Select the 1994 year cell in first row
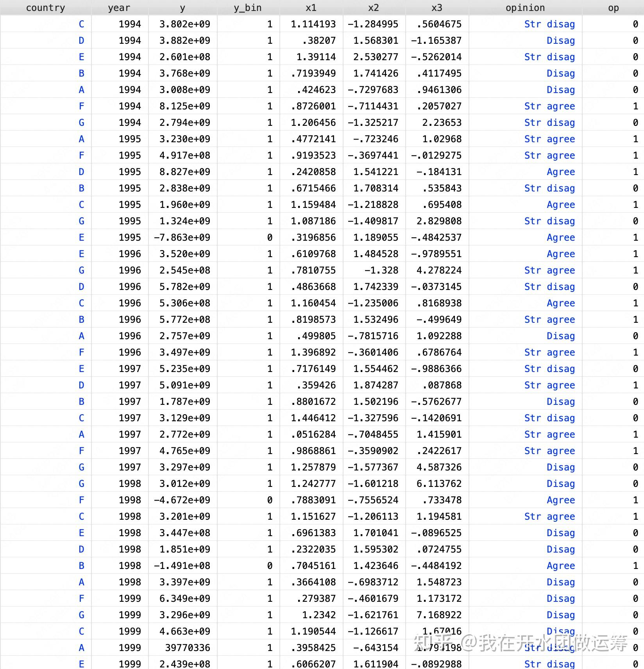The height and width of the screenshot is (669, 644). tap(129, 24)
